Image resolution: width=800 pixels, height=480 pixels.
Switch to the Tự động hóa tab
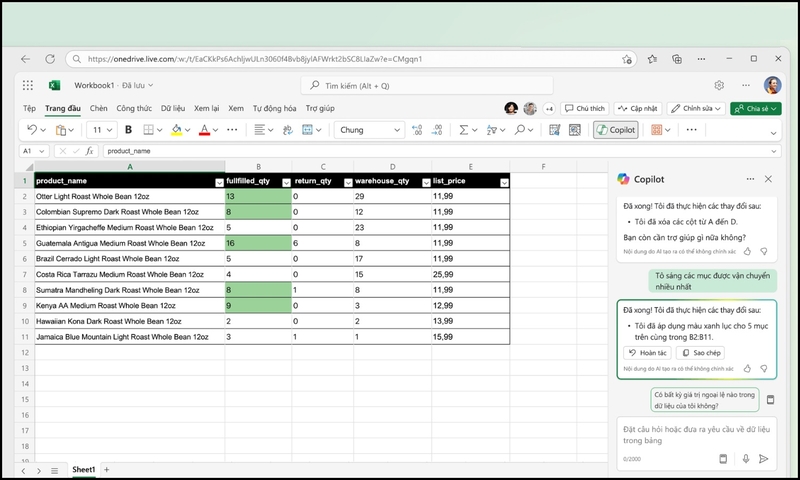click(x=274, y=108)
